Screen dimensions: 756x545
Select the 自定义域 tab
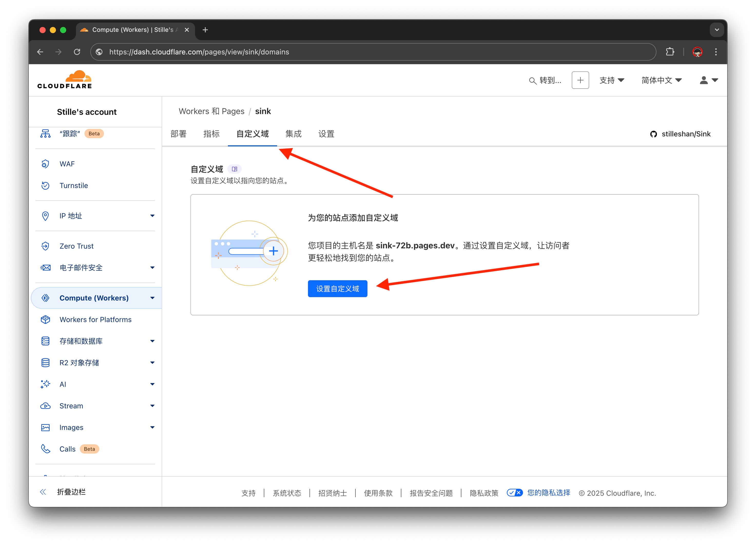click(252, 134)
